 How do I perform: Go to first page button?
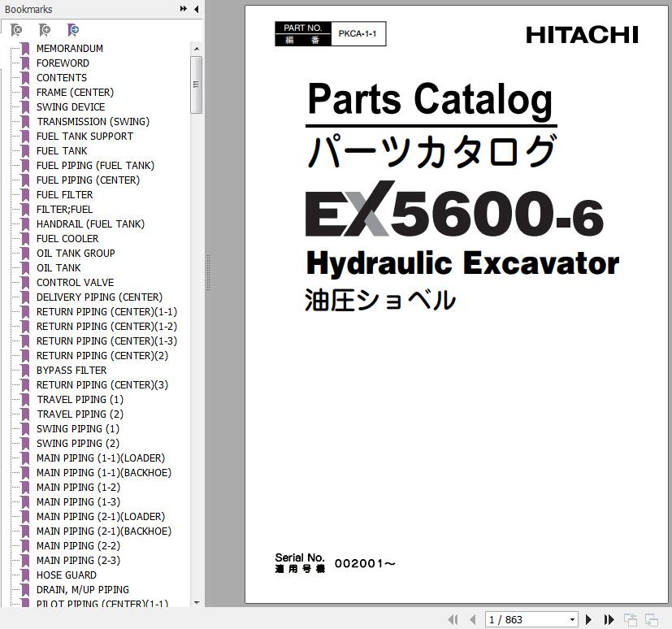point(453,619)
